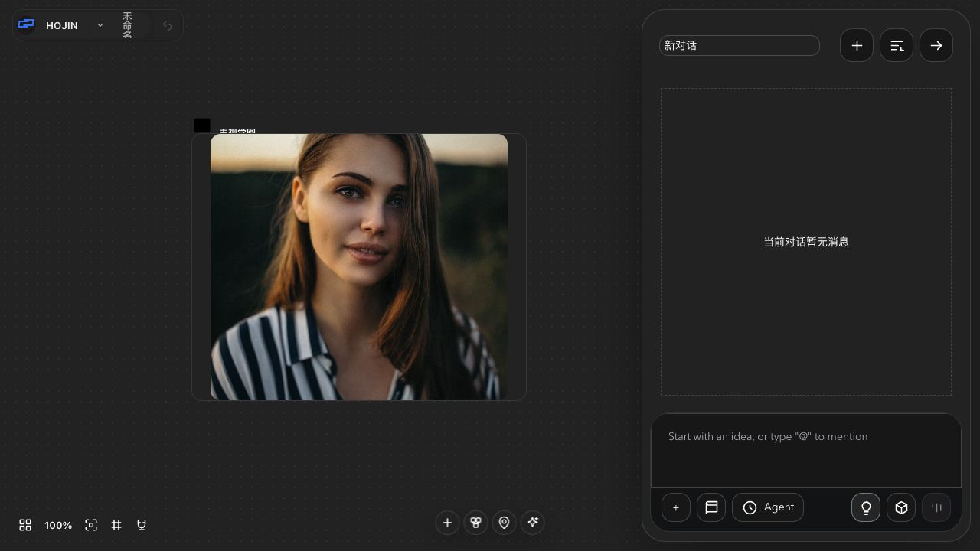This screenshot has width=980, height=551.
Task: Open the four-square grid overview icon
Action: tap(25, 525)
